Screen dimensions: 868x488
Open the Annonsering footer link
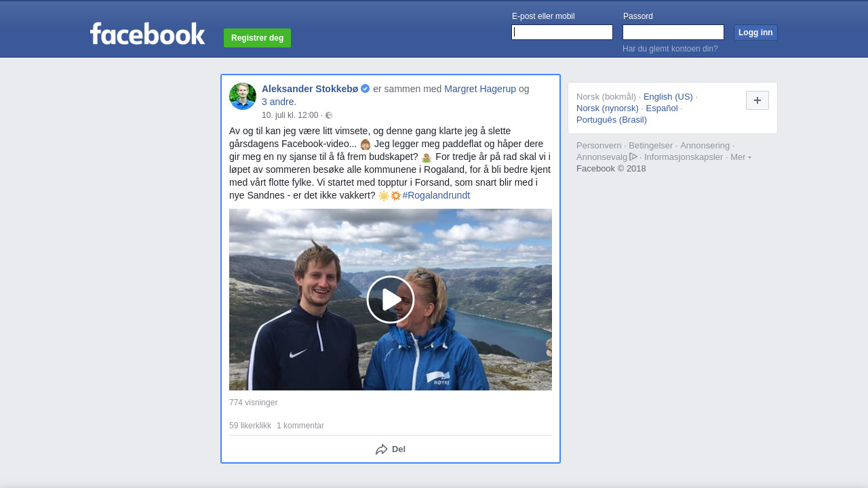pos(705,145)
